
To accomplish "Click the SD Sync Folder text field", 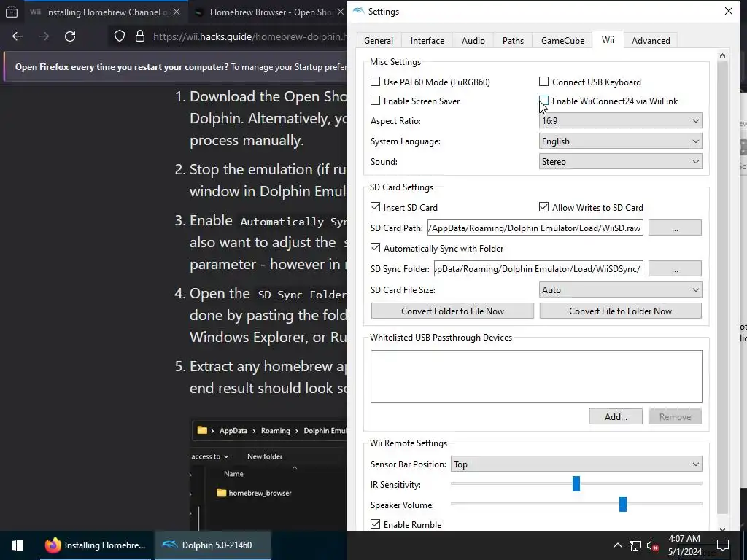I will point(538,268).
